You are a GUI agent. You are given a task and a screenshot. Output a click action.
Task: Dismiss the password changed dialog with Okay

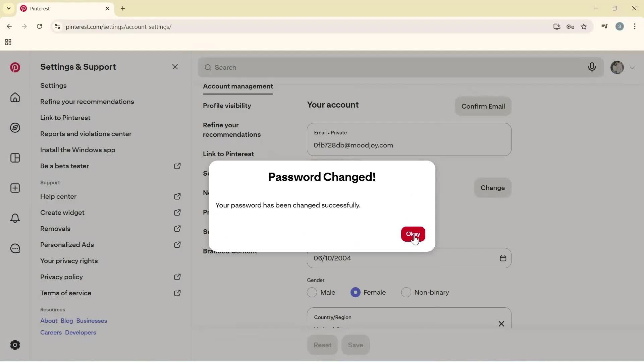[413, 234]
